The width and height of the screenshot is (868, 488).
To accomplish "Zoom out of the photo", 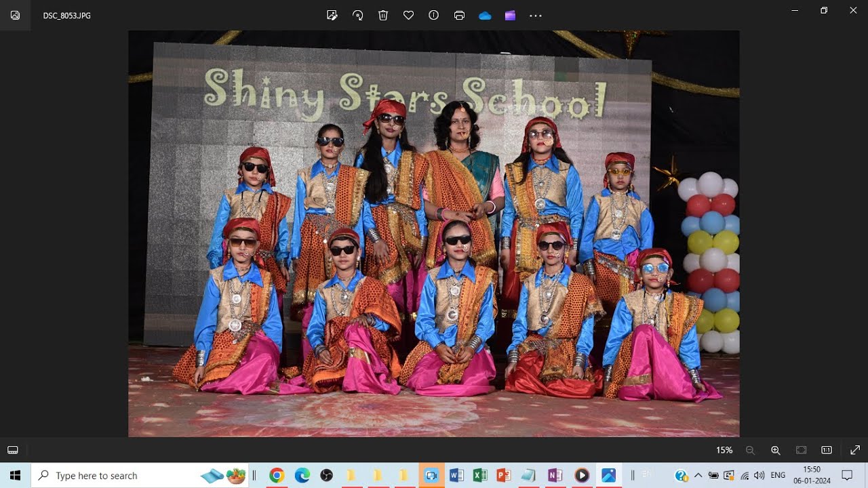I will (750, 450).
